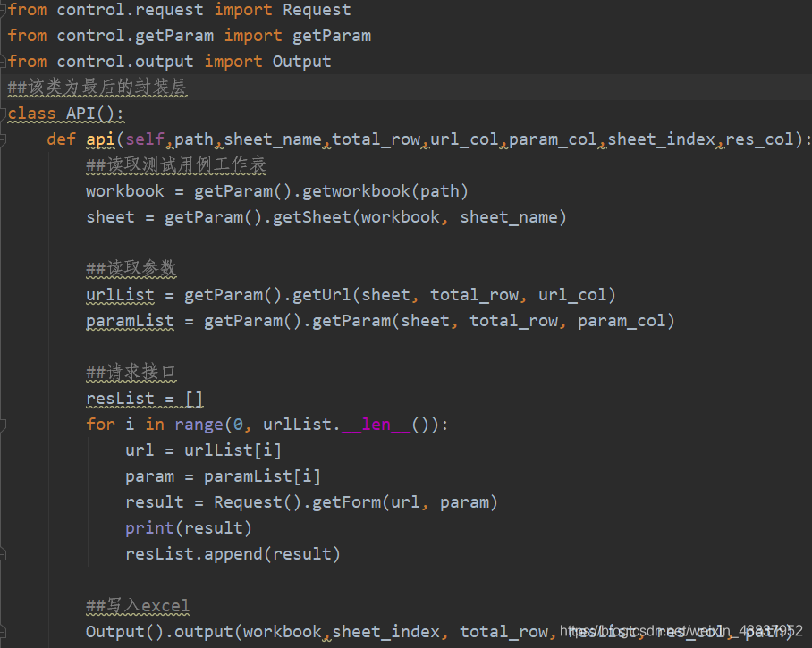Viewport: 812px width, 648px height.
Task: Click the 'class API():' declaration
Action: pos(66,114)
